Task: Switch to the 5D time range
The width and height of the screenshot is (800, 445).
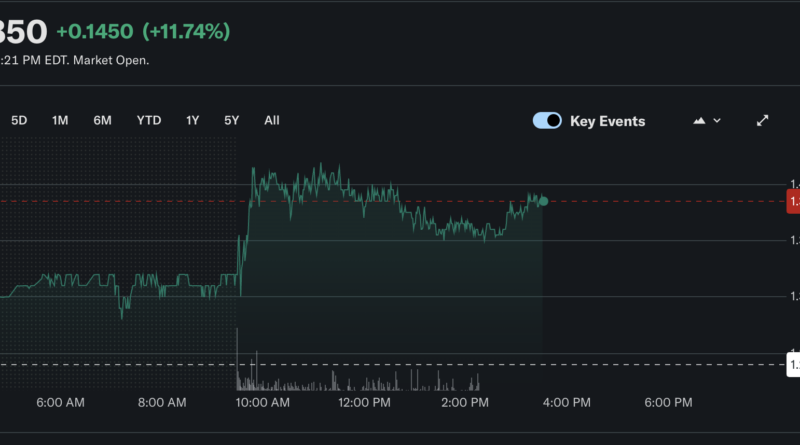Action: [19, 120]
